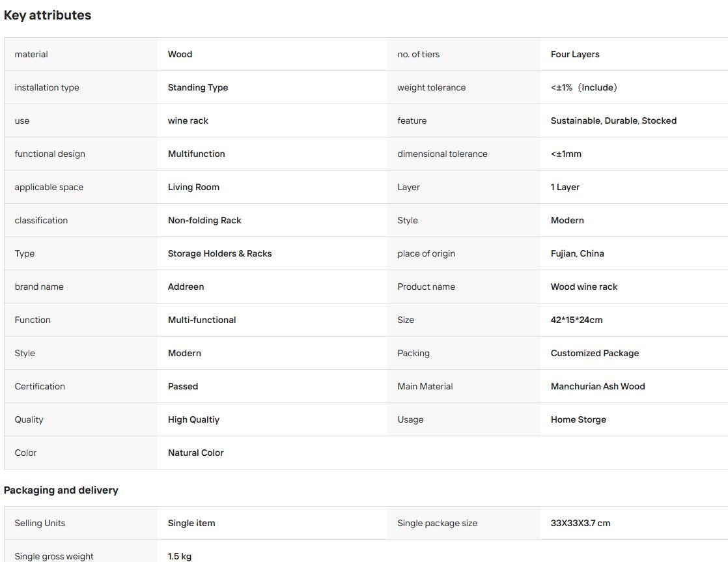This screenshot has width=728, height=562.
Task: Click the Multifunction value
Action: 197,154
